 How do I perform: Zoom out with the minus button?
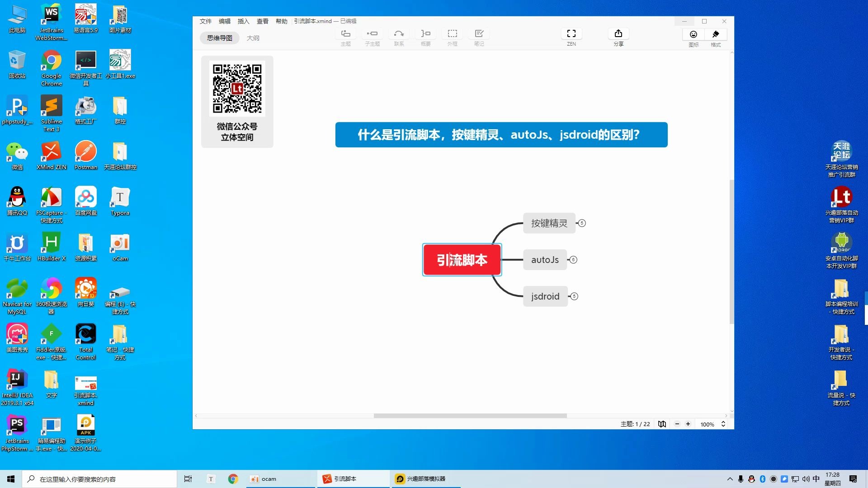(677, 424)
